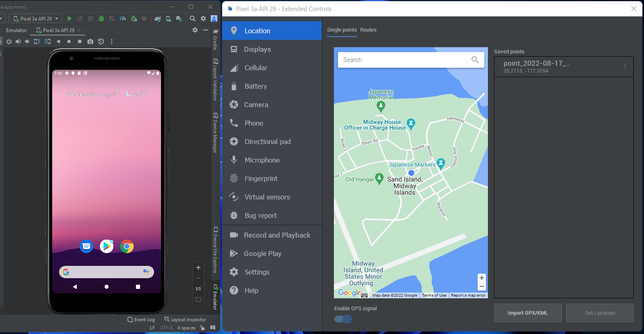This screenshot has width=644, height=334.
Task: Open Emulator panel gear options
Action: [195, 30]
